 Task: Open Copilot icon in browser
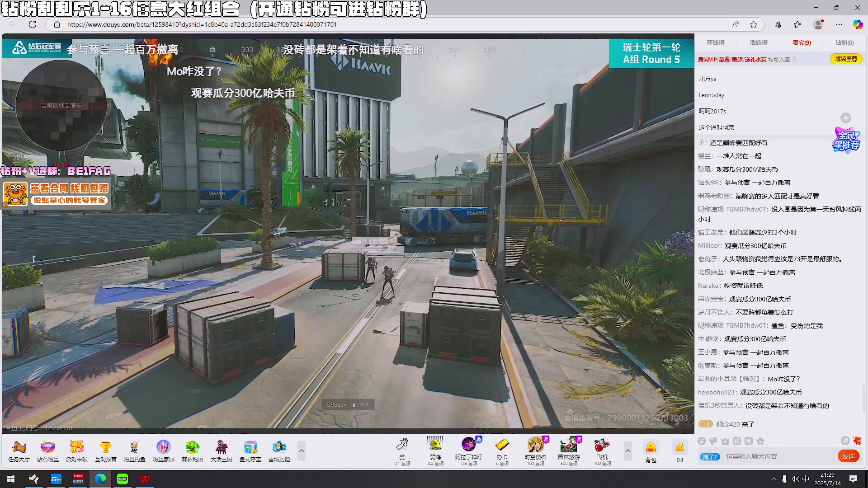click(858, 24)
